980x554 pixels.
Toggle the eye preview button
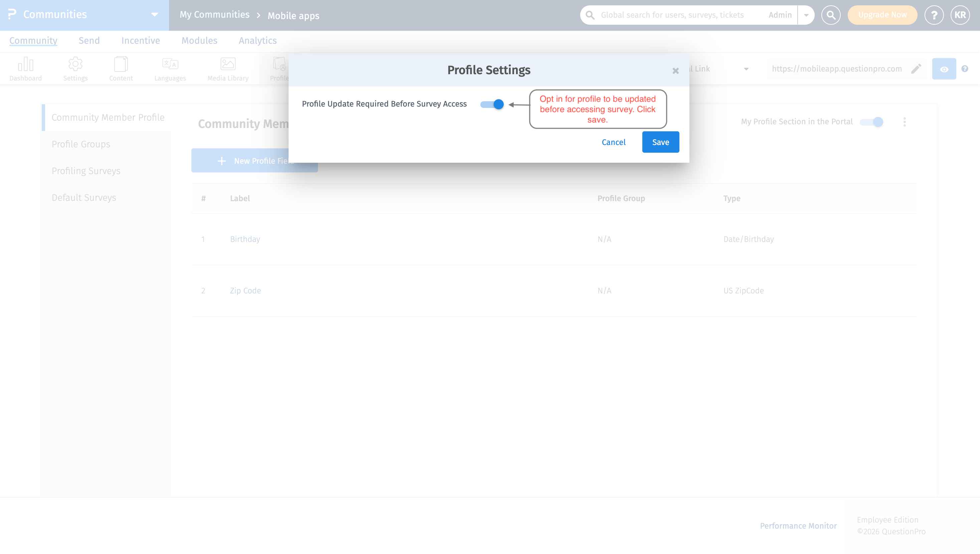(944, 69)
